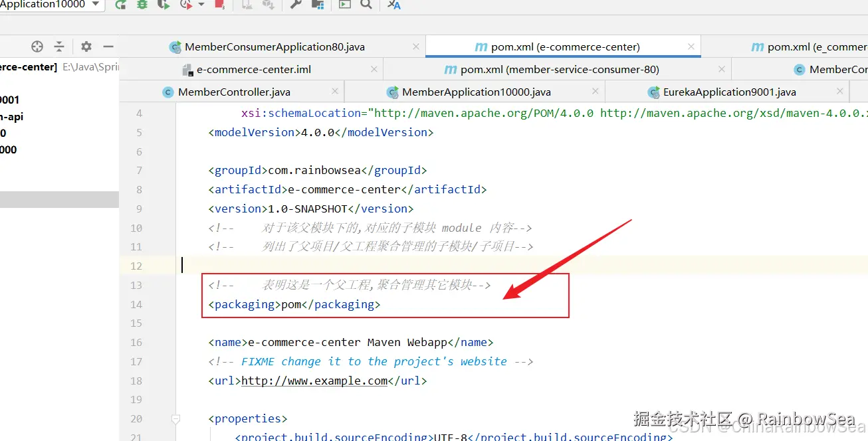Switch to EurekaApplication9001.java tab
This screenshot has width=868, height=441.
pos(730,92)
